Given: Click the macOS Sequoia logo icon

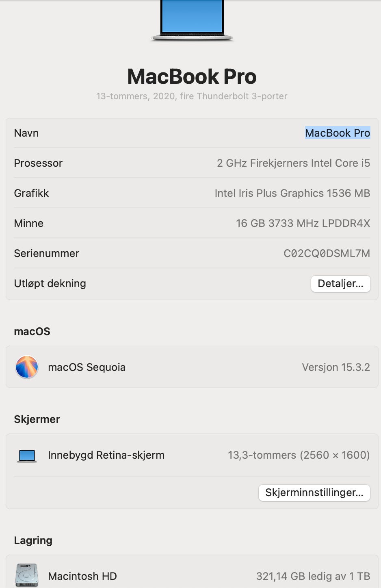Looking at the screenshot, I should [27, 367].
